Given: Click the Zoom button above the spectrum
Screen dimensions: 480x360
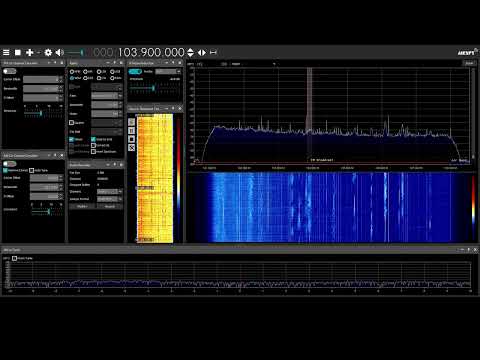Looking at the screenshot, I should [x=469, y=63].
